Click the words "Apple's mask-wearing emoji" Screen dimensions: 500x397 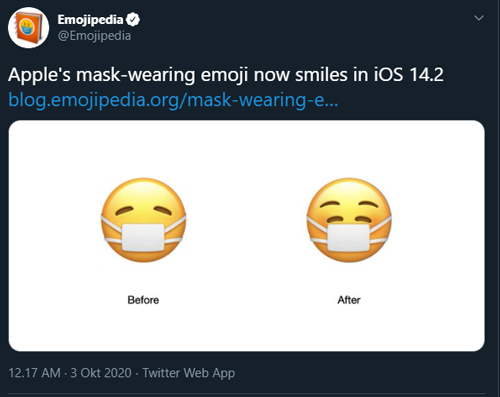click(x=127, y=74)
